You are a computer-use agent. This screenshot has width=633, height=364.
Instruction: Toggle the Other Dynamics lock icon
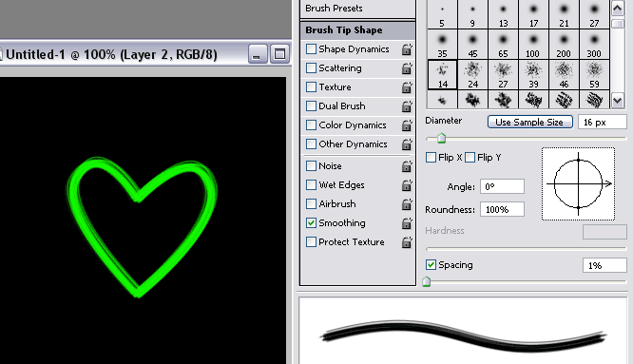pyautogui.click(x=407, y=144)
